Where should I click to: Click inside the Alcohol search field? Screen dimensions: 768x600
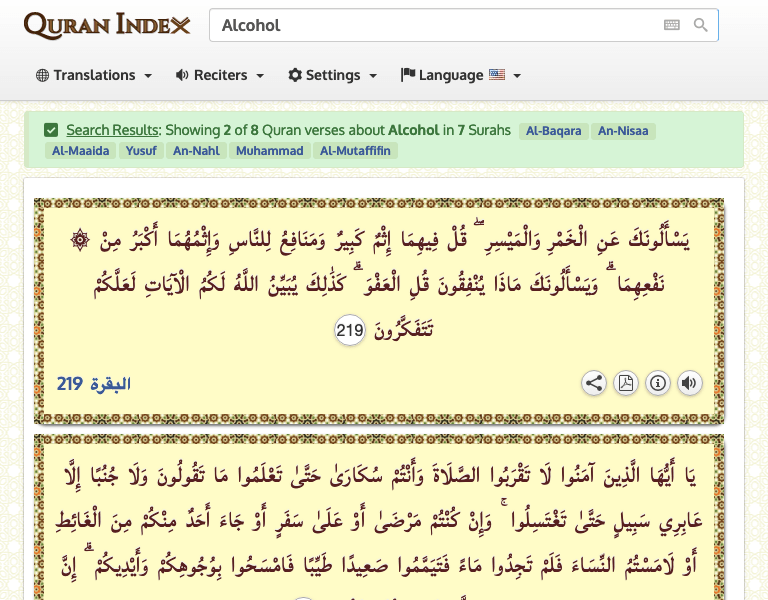(x=430, y=25)
